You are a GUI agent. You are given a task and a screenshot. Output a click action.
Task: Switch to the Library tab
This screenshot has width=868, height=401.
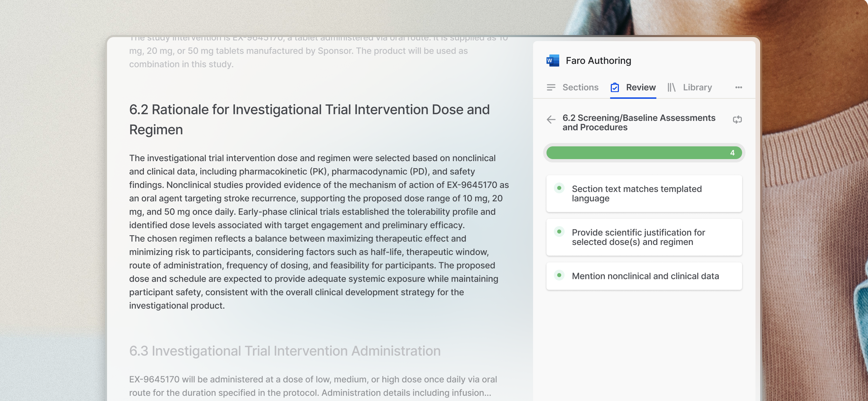697,88
